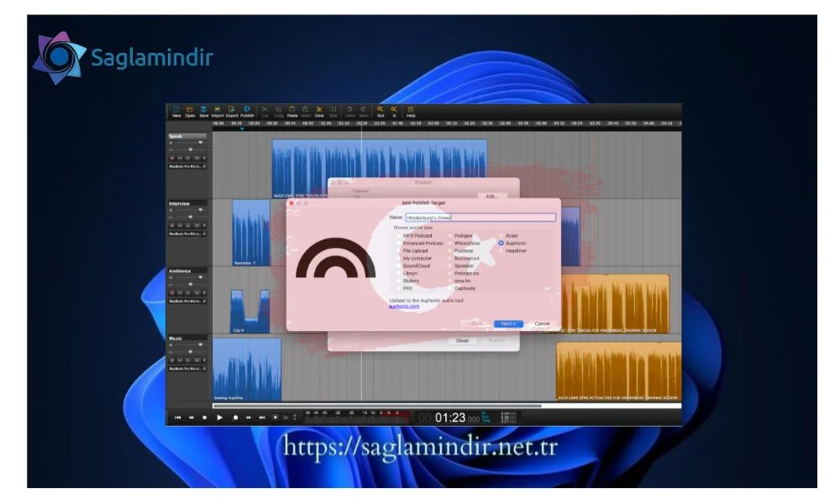Select the Sewing machine audio clip

point(247,370)
